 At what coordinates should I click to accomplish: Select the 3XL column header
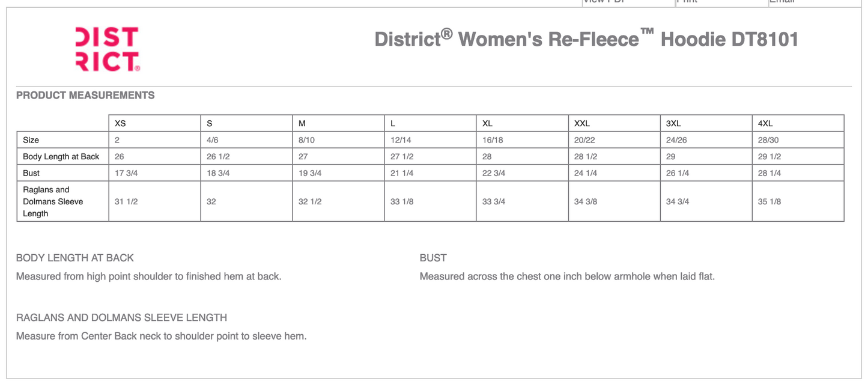[x=672, y=123]
